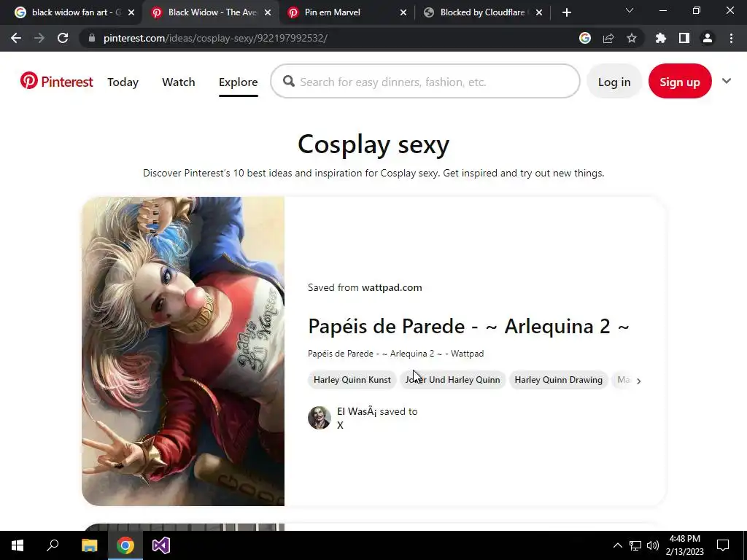Go forward to the next page
The image size is (747, 560).
click(39, 38)
